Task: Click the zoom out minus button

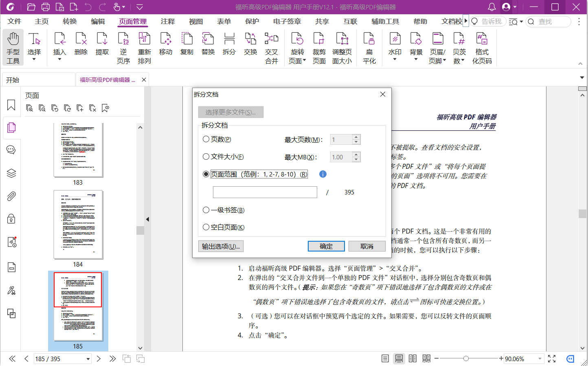Action: [x=437, y=359]
